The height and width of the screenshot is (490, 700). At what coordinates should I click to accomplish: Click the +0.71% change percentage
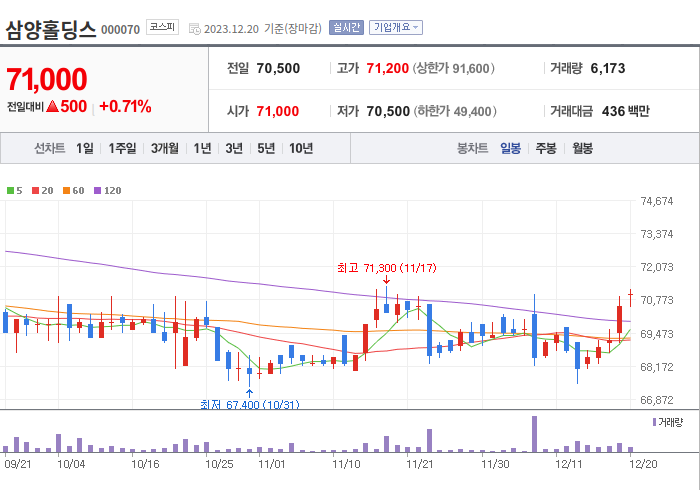[125, 106]
